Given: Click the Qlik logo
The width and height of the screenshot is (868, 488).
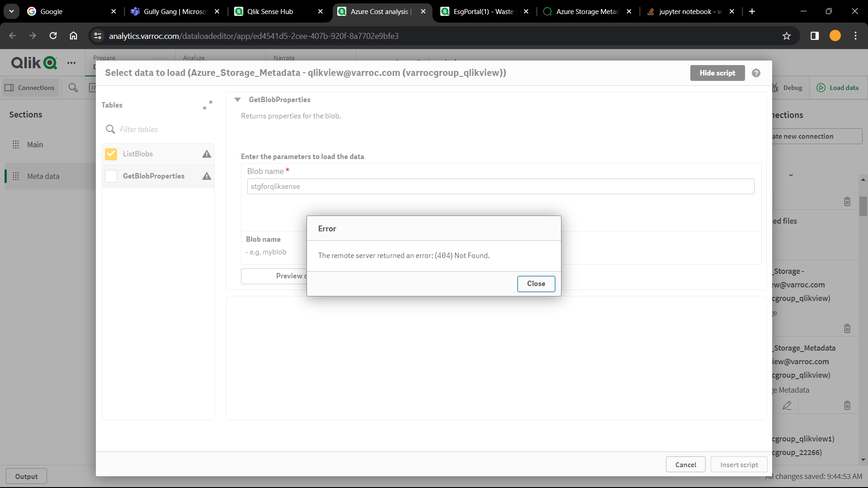Looking at the screenshot, I should click(34, 63).
